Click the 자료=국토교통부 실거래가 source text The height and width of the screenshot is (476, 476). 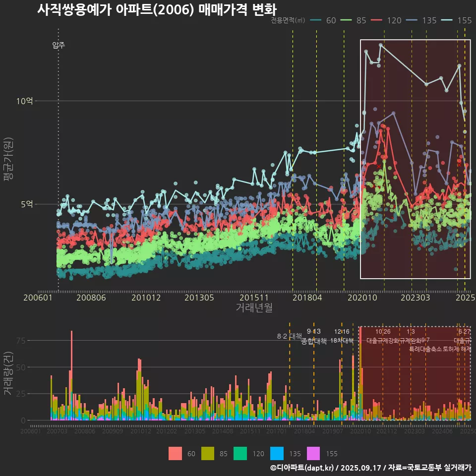pyautogui.click(x=429, y=468)
